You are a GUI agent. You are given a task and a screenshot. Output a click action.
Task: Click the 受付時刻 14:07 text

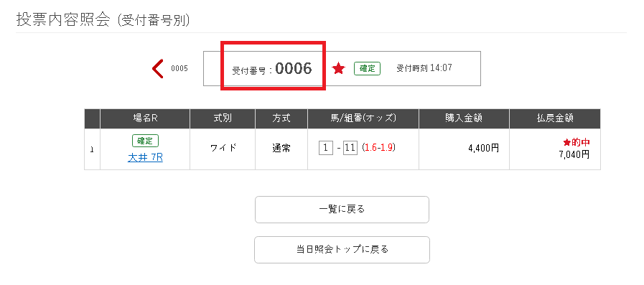(x=424, y=68)
